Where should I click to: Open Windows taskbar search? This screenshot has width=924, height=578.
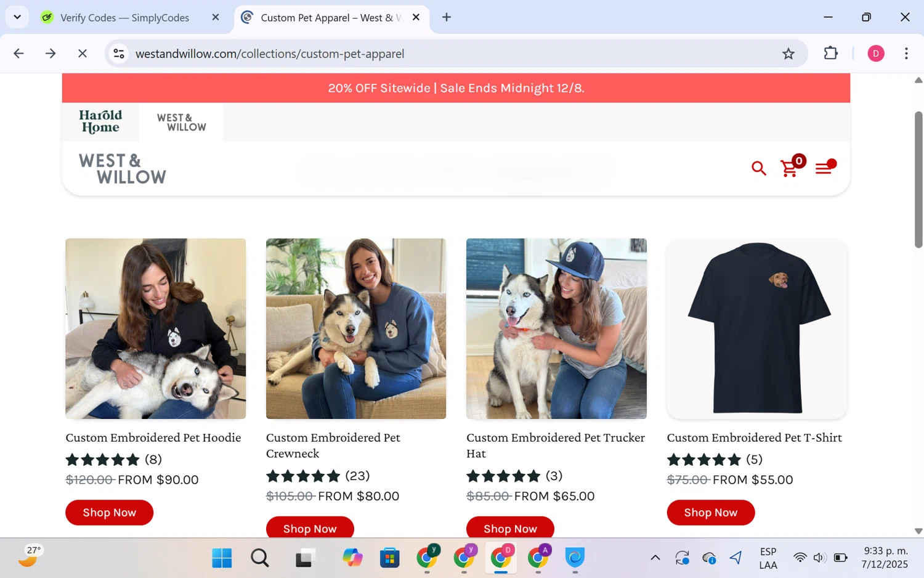[260, 558]
